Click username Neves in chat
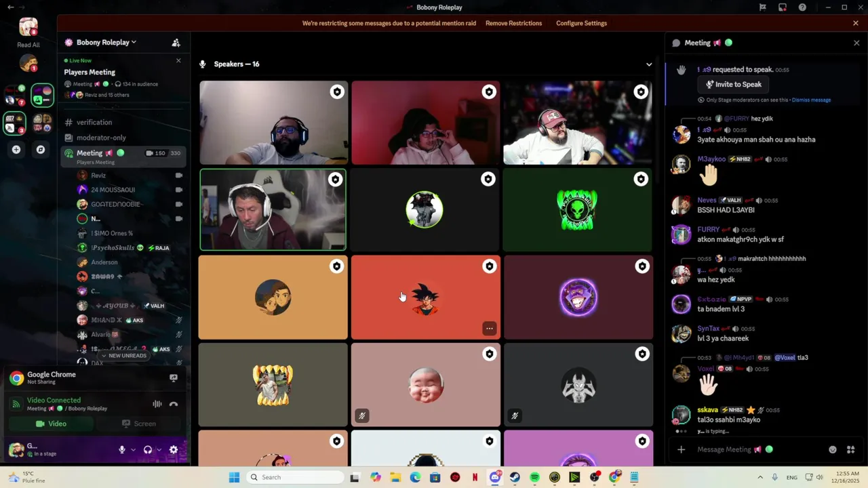 coord(707,201)
